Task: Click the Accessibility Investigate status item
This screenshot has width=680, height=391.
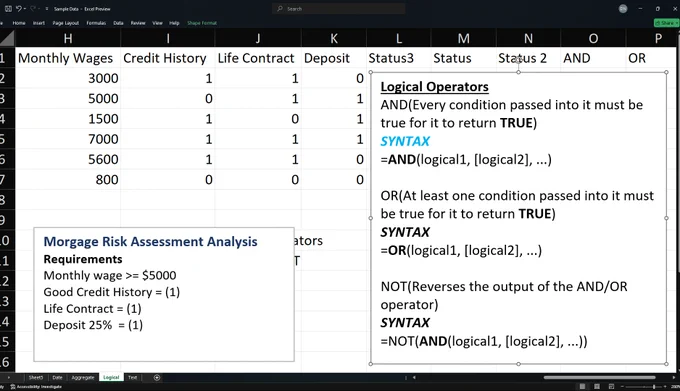Action: (36, 387)
